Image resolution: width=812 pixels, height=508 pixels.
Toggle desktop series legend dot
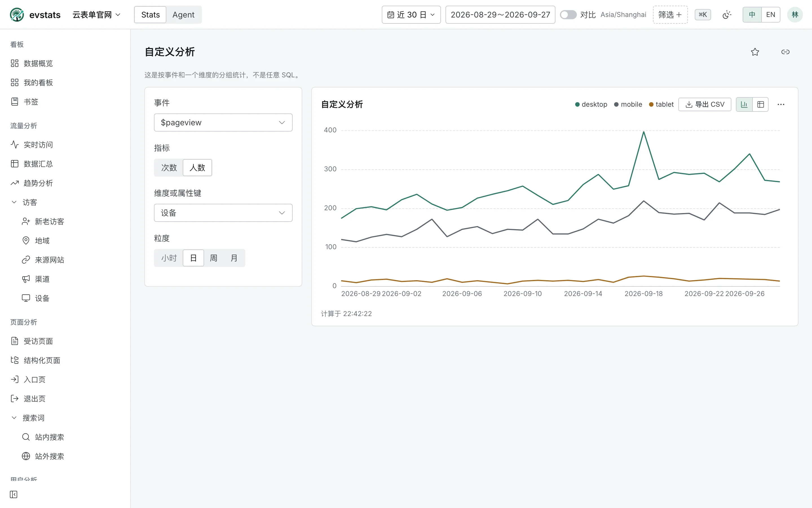577,104
